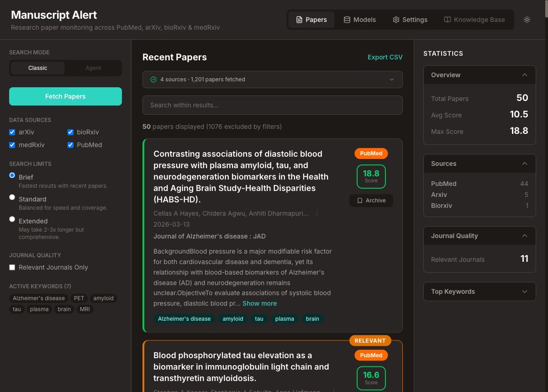Click the Knowledge Base book icon
The height and width of the screenshot is (392, 548).
click(448, 20)
